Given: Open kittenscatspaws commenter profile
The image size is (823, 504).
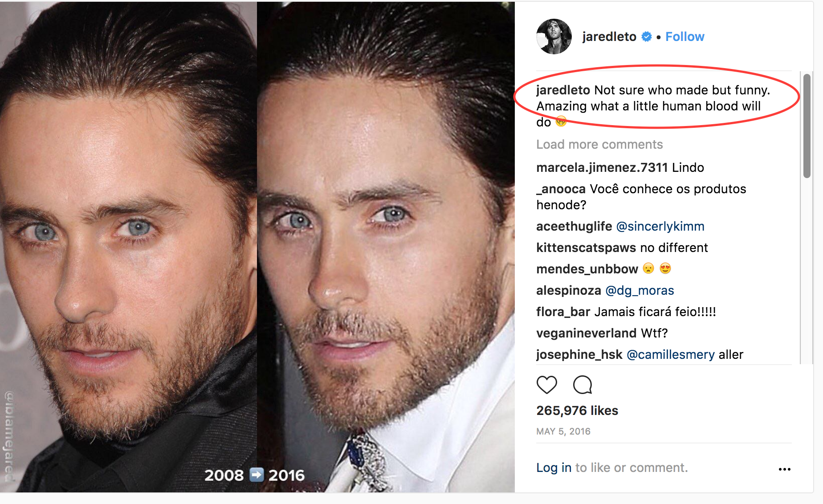Looking at the screenshot, I should click(x=586, y=248).
